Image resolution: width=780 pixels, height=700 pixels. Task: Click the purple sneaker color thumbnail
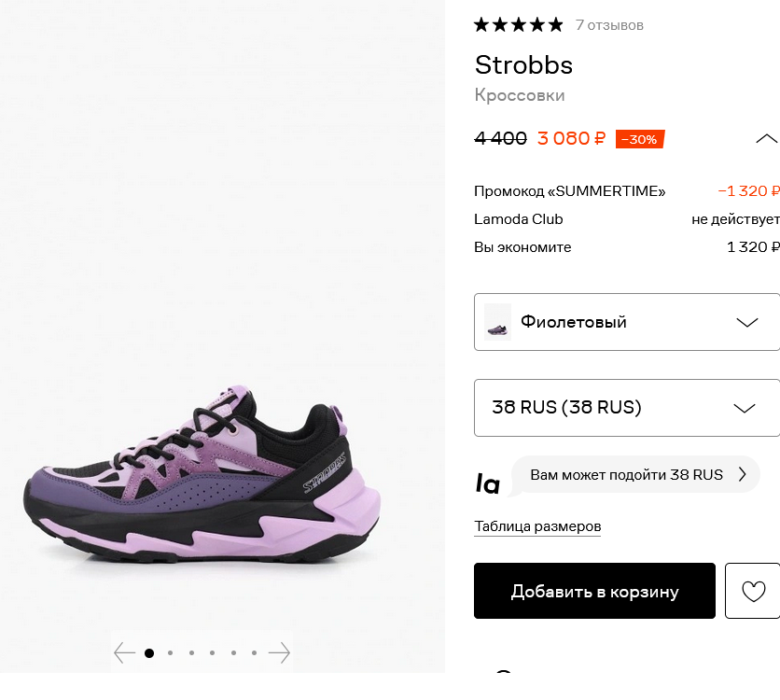click(x=497, y=322)
